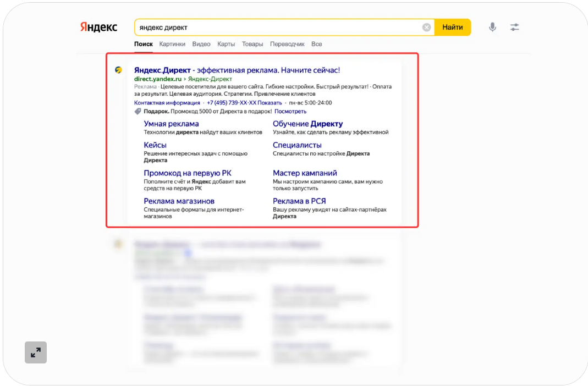Show the hidden phone number via Показать
The width and height of the screenshot is (588, 386).
270,103
